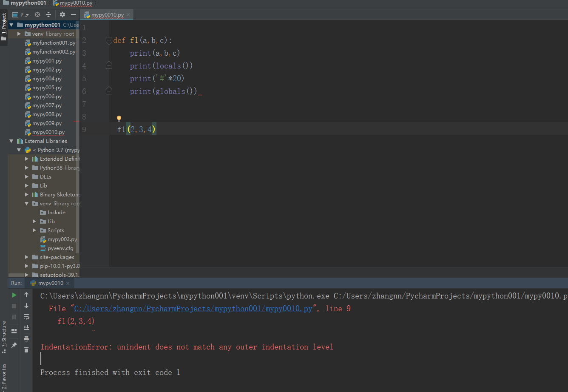Pin the Run tab with pin icon
The image size is (568, 392).
pos(14,345)
